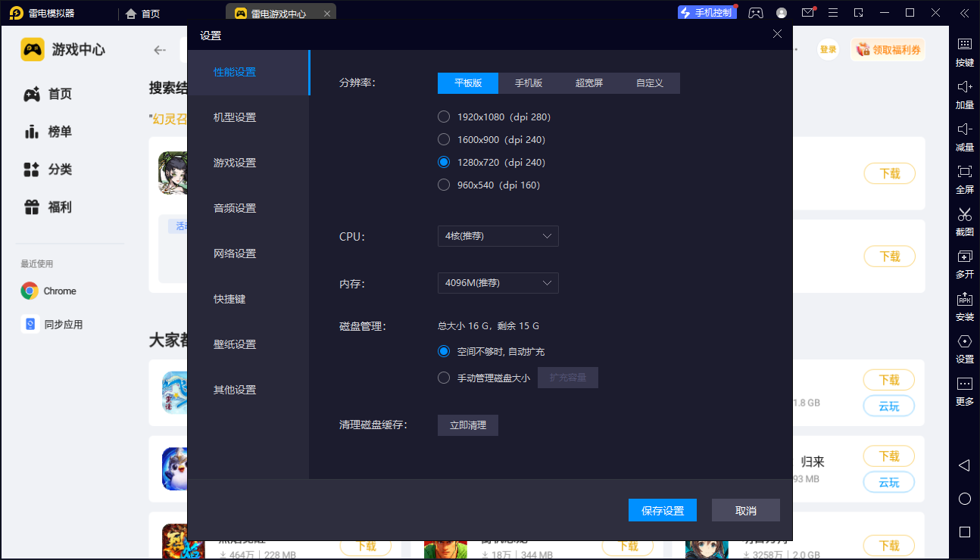The image size is (980, 560).
Task: Switch to 自定义 resolution tab
Action: coord(650,83)
